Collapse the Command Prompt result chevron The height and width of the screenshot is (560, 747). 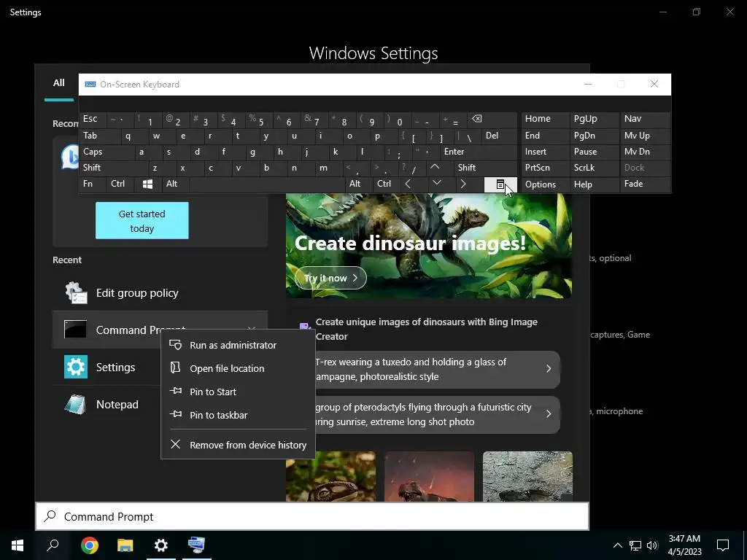(x=252, y=329)
